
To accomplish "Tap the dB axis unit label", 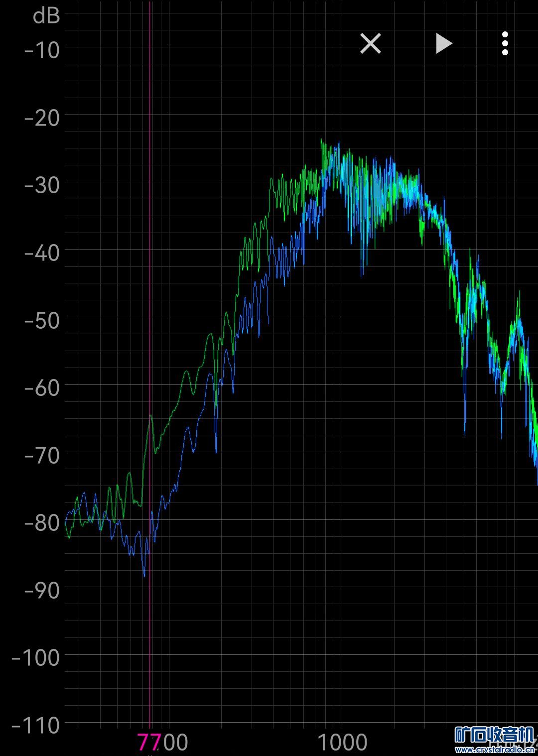I will (46, 16).
